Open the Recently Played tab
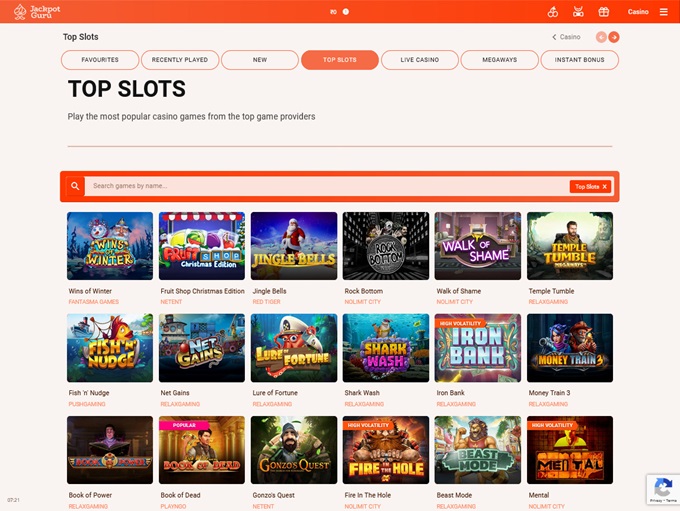680x511 pixels. coord(180,60)
